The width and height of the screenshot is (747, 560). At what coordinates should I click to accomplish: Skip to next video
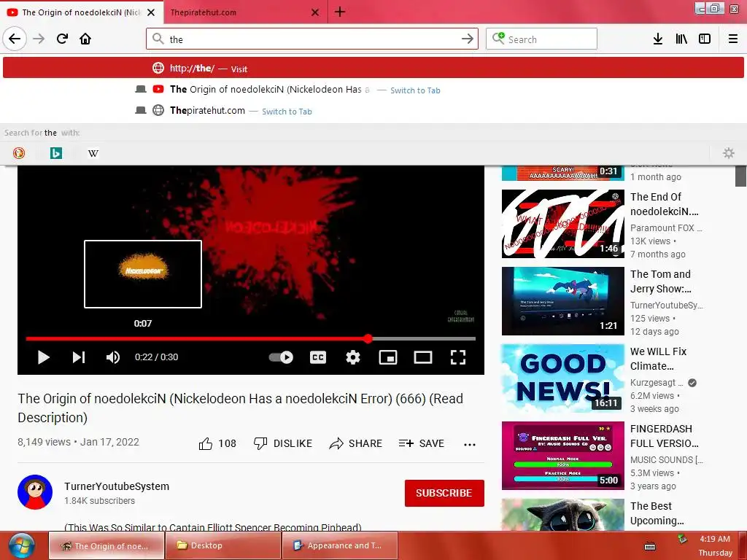coord(79,357)
